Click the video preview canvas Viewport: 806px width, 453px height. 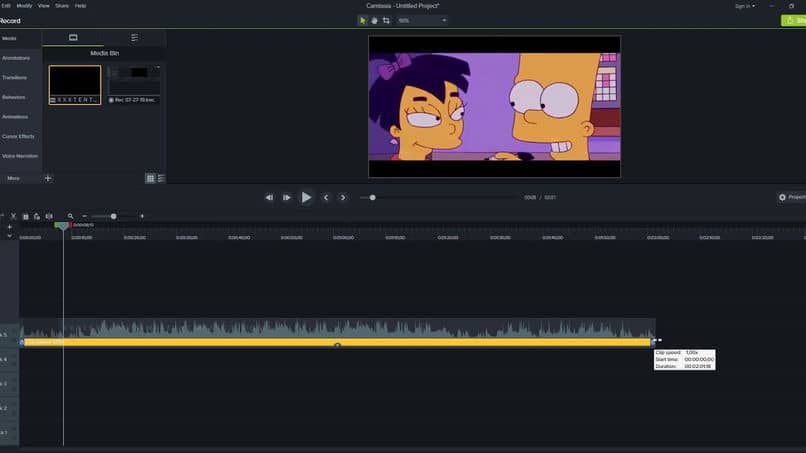494,106
